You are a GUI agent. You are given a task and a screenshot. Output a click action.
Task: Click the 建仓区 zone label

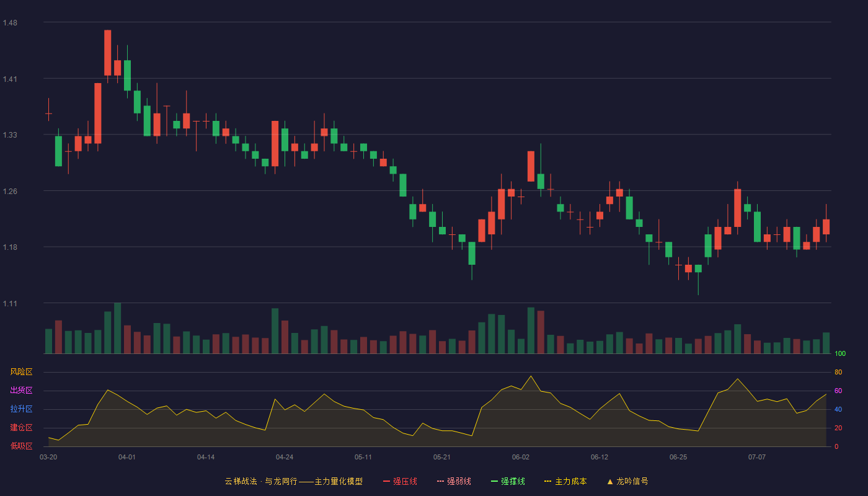point(21,428)
